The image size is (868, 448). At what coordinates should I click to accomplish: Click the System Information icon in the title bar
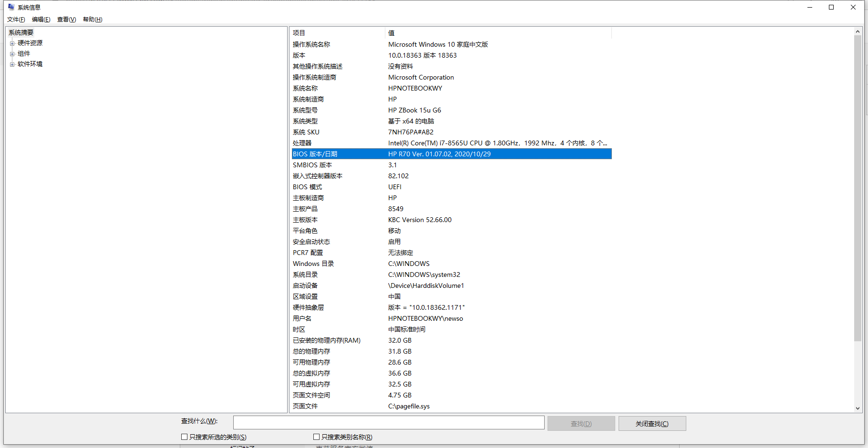(x=11, y=7)
